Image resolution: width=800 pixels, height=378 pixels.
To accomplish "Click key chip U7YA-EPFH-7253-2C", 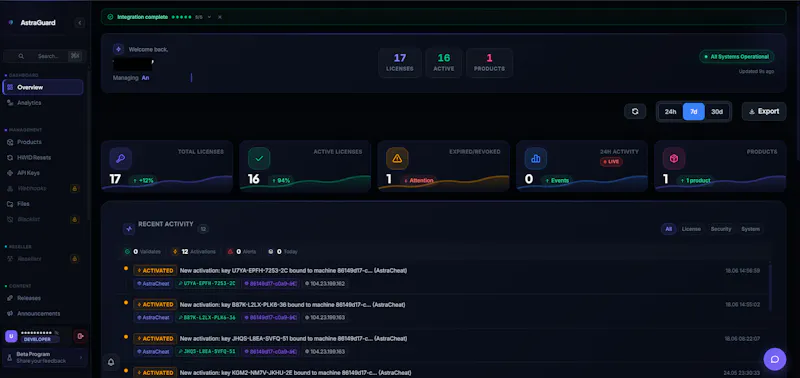I will 207,284.
